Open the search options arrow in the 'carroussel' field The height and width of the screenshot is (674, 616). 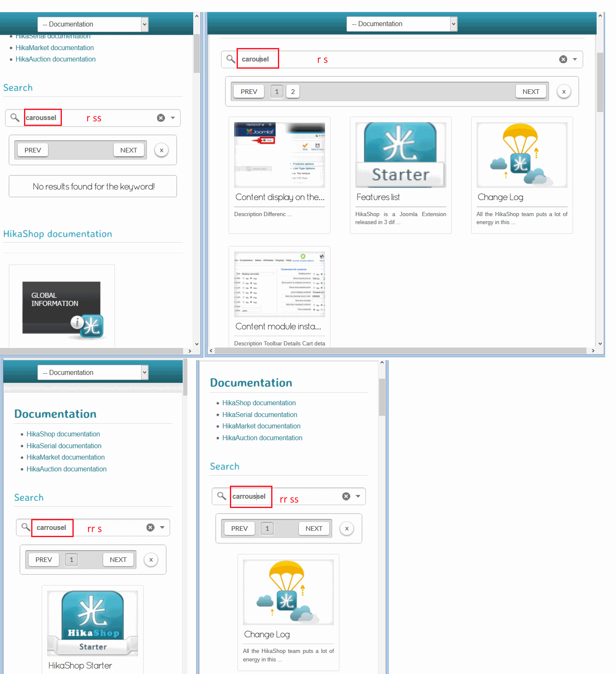click(x=358, y=496)
